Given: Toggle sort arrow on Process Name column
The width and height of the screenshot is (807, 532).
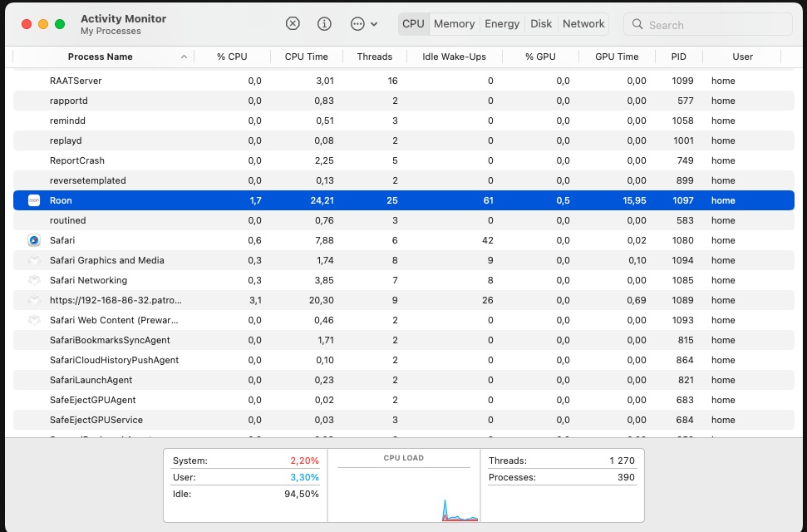Looking at the screenshot, I should point(184,57).
